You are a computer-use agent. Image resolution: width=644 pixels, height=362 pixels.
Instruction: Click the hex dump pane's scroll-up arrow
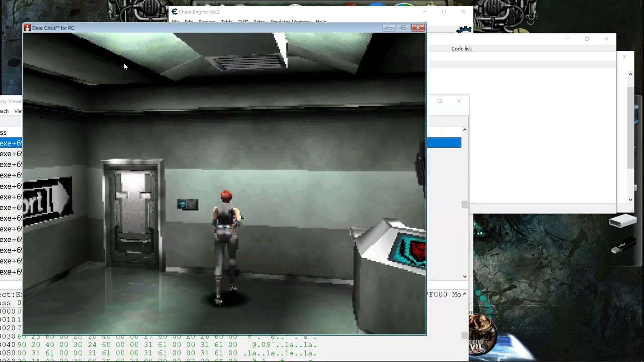click(x=465, y=294)
